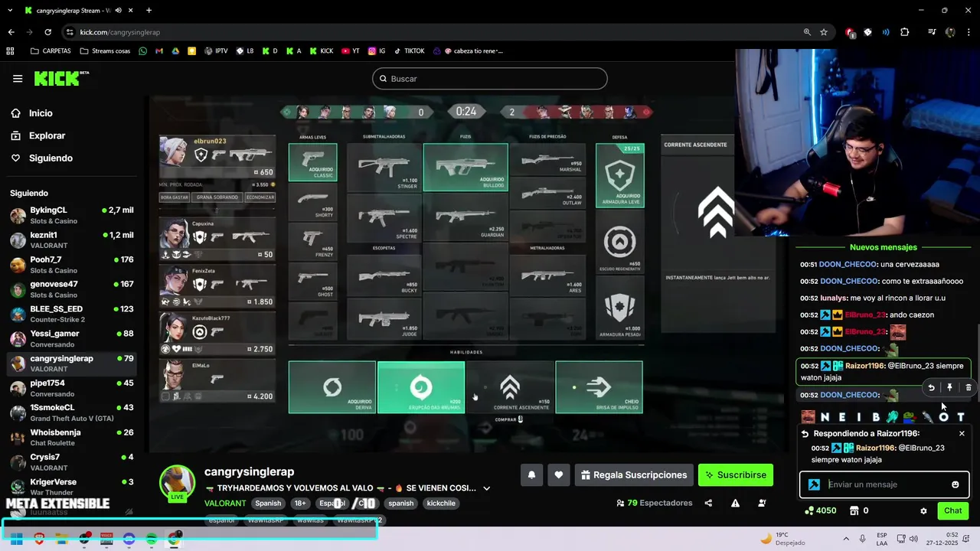Click the Spanish language tag
The image size is (980, 551).
268,504
